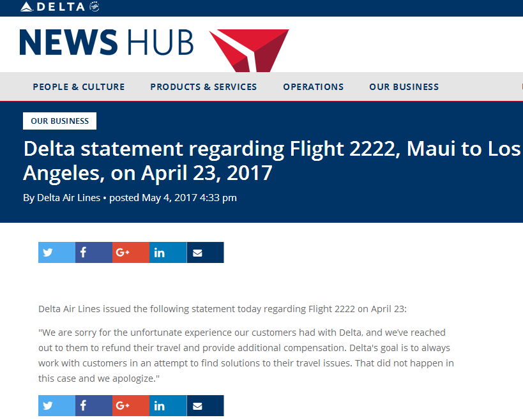Go to the Operations section
This screenshot has width=523, height=420.
tap(313, 87)
